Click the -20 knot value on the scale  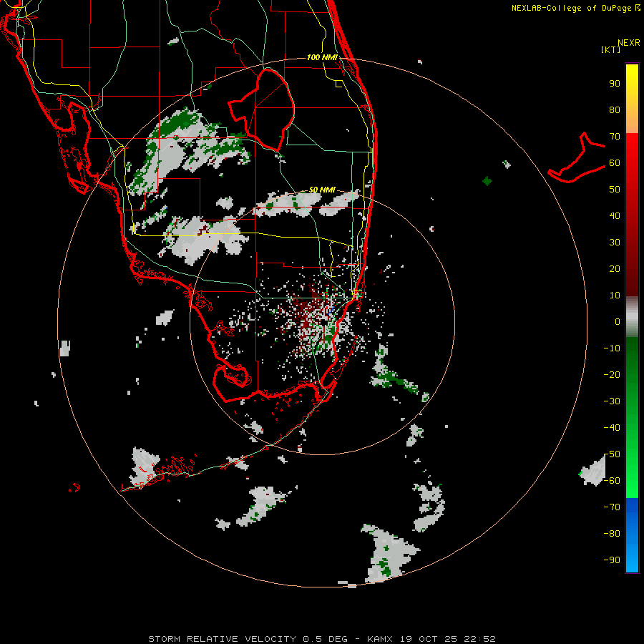(x=612, y=374)
